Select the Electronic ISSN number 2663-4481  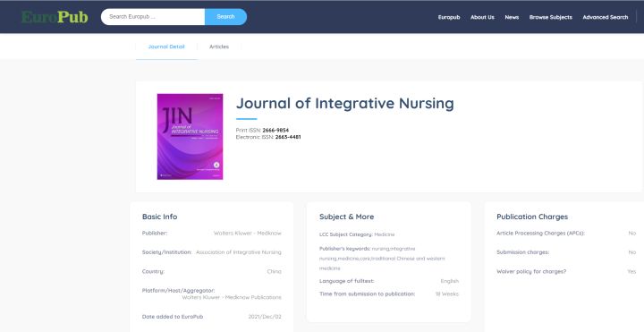[288, 137]
